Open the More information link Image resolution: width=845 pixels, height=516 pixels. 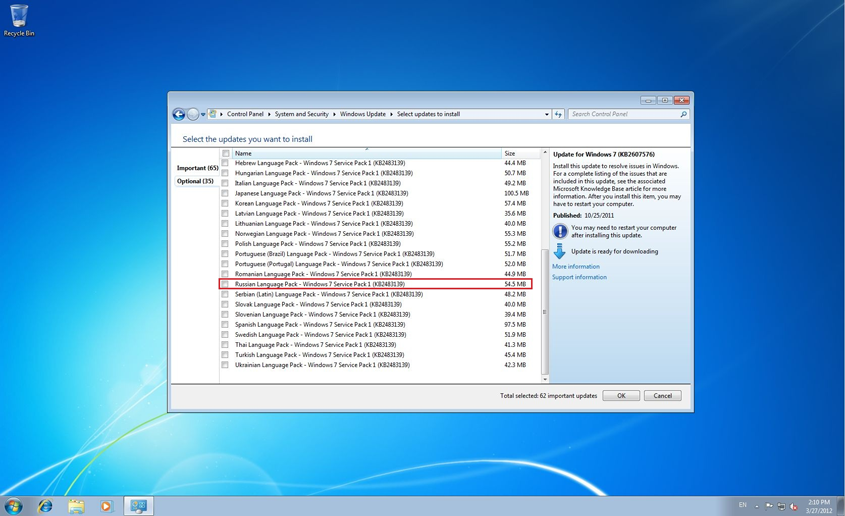(576, 267)
